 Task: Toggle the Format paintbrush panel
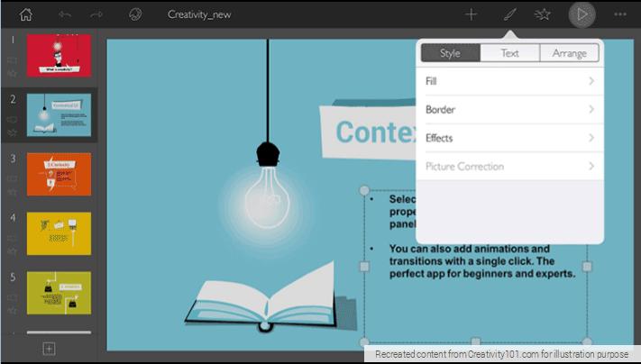[509, 14]
